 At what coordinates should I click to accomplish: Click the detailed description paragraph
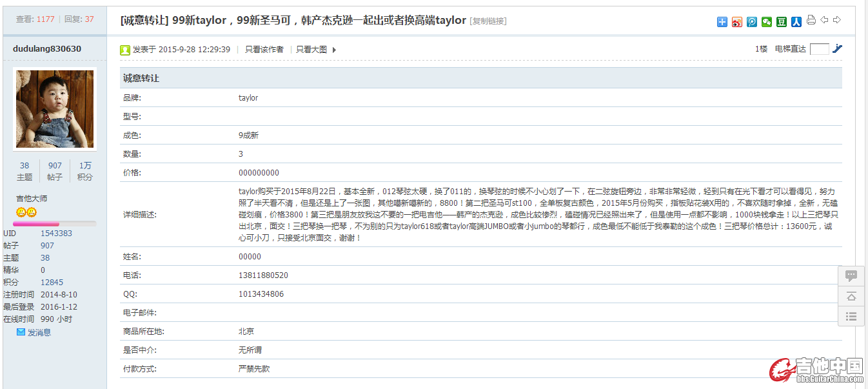click(x=537, y=215)
